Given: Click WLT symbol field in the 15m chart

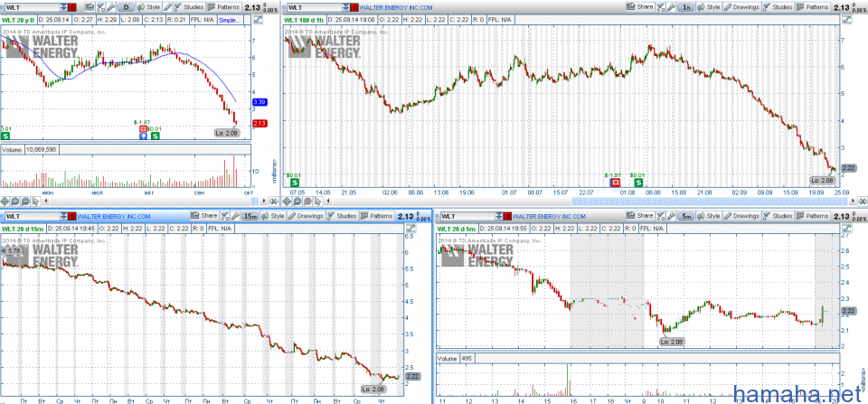Looking at the screenshot, I should (33, 216).
